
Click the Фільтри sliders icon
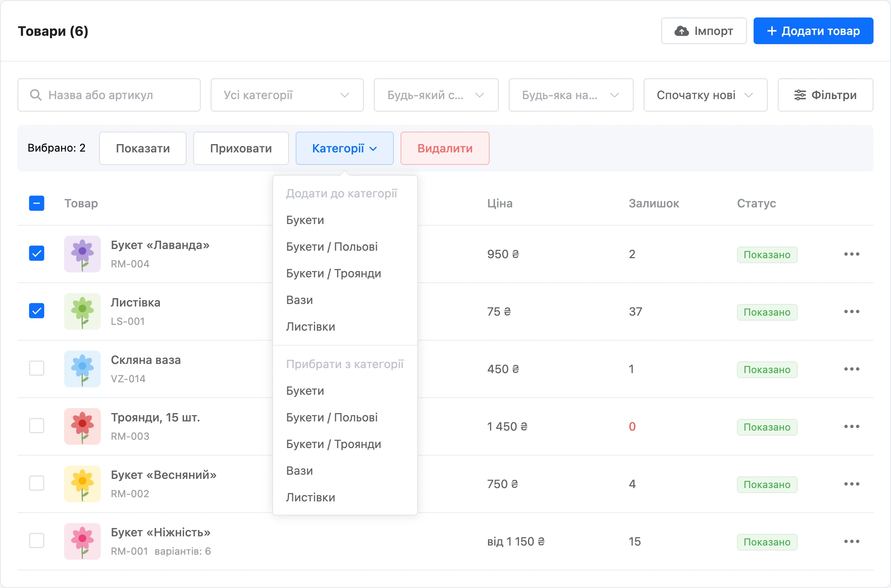click(x=800, y=95)
